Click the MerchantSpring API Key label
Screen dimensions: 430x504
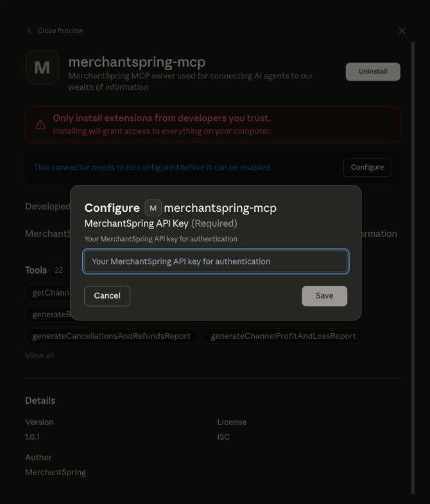(x=136, y=223)
